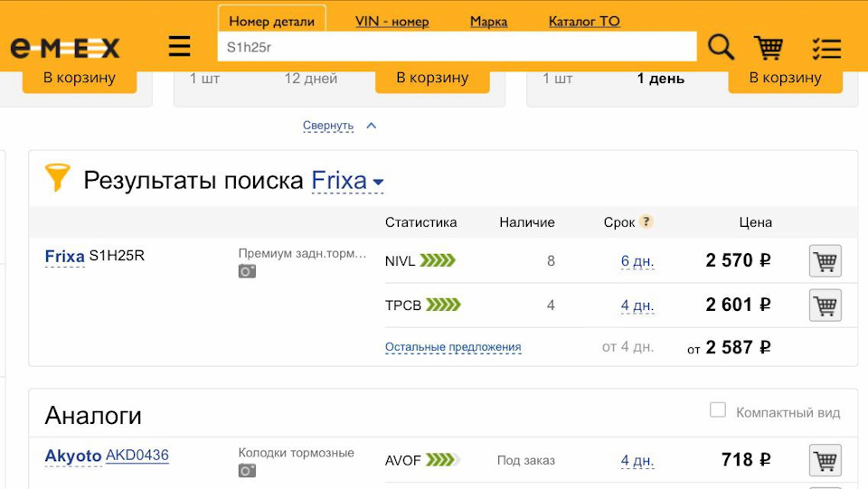Click Колодки тормозные description
This screenshot has width=868, height=489.
296,453
